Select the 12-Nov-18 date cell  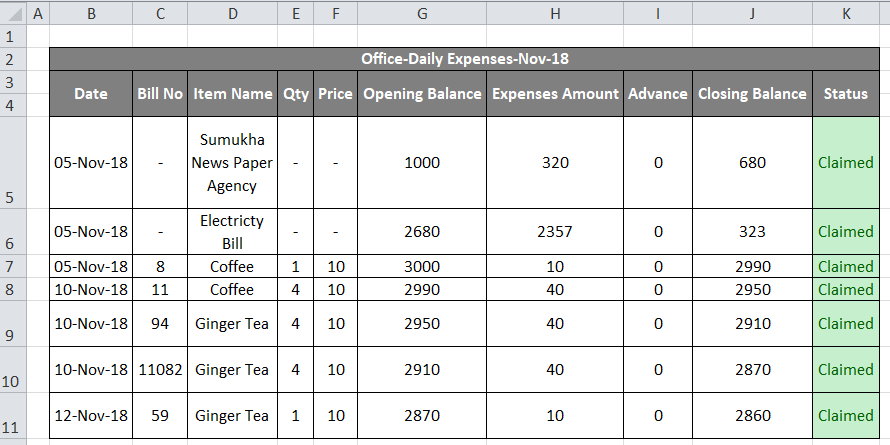pyautogui.click(x=91, y=415)
